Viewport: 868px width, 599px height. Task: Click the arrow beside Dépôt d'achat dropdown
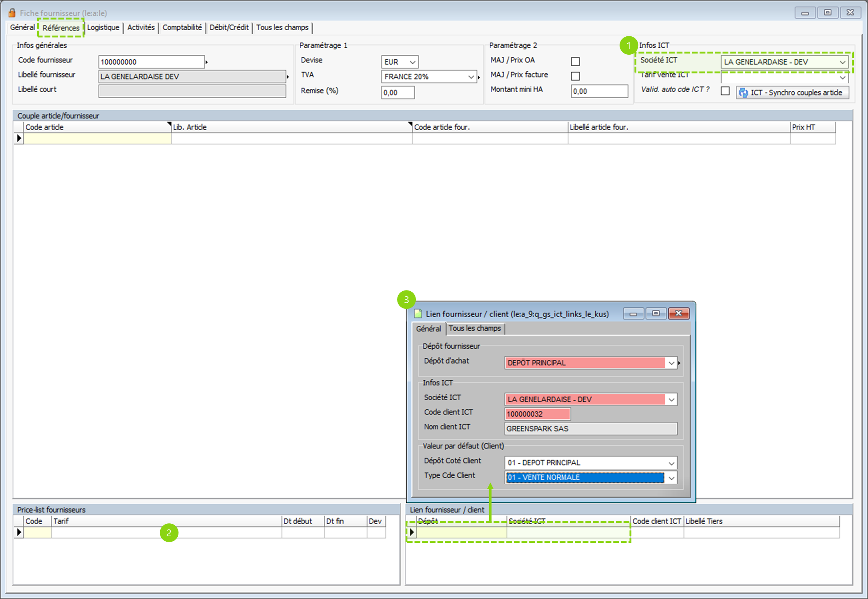click(679, 363)
